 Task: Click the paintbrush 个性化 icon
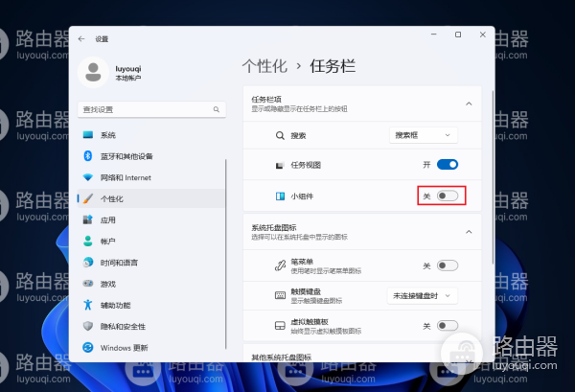[x=88, y=198]
